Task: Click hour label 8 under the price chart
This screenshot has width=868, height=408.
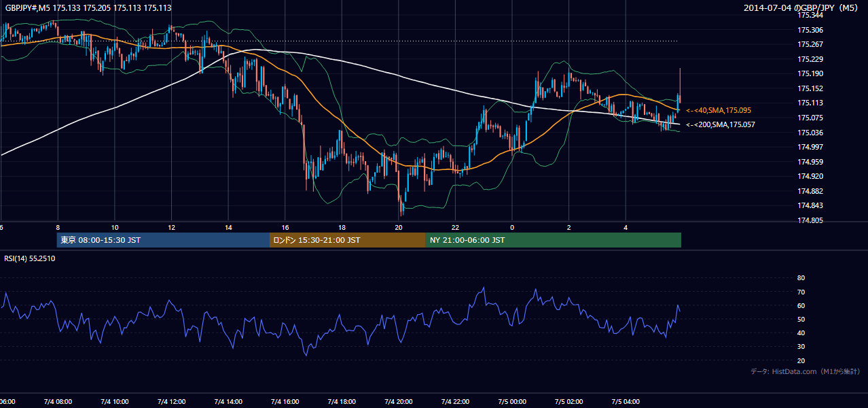Action: pos(58,228)
